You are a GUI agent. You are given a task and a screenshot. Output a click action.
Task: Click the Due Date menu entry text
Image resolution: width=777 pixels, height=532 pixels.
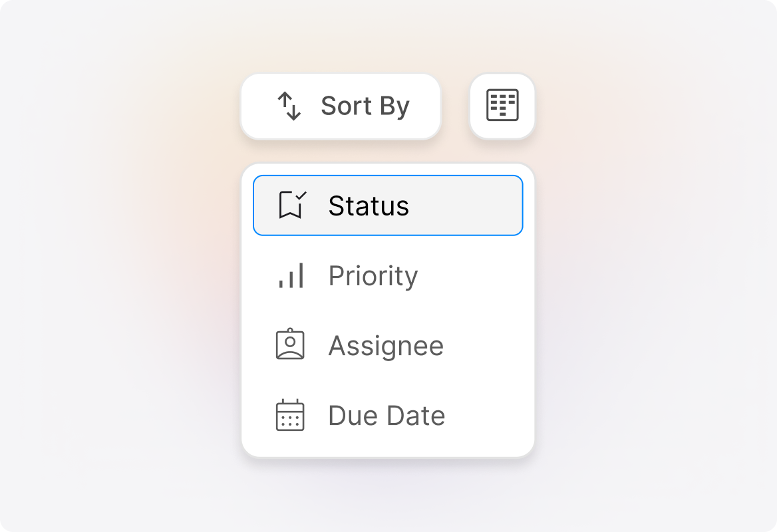[386, 415]
